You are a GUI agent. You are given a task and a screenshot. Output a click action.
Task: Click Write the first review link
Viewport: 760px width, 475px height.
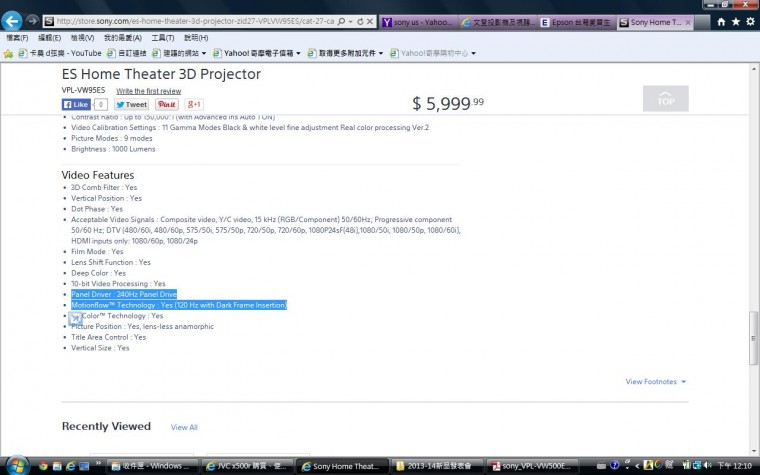(x=148, y=91)
